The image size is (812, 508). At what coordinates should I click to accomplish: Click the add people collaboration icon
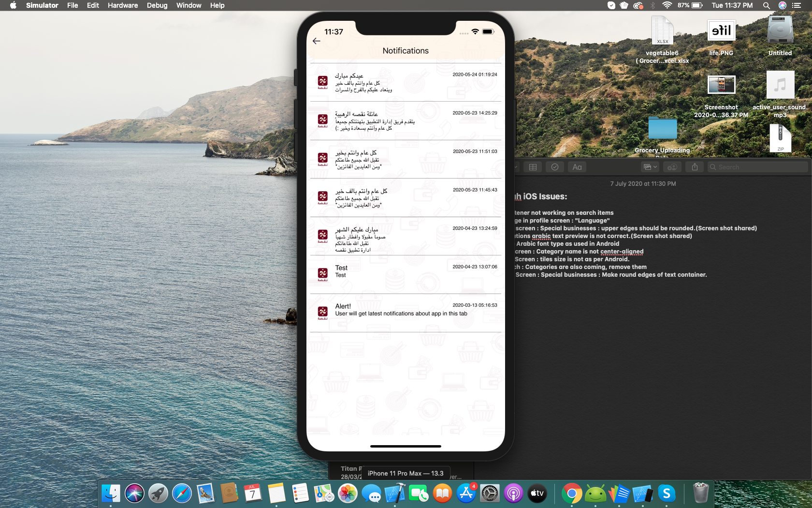click(672, 167)
